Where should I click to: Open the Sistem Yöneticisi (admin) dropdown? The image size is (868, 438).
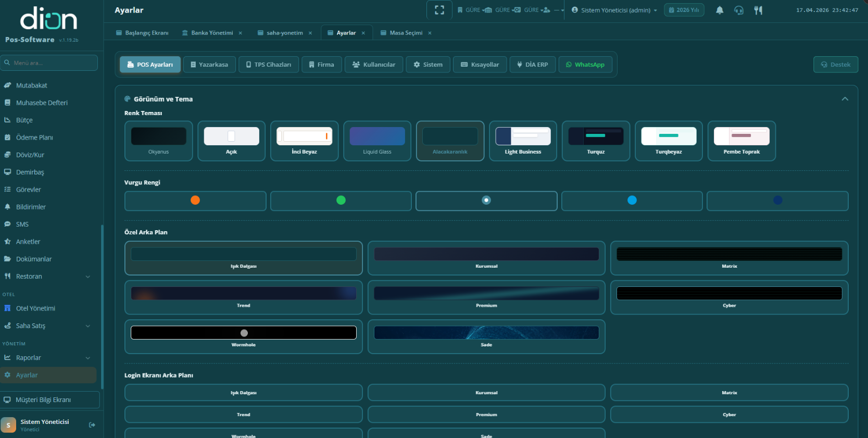pyautogui.click(x=614, y=10)
